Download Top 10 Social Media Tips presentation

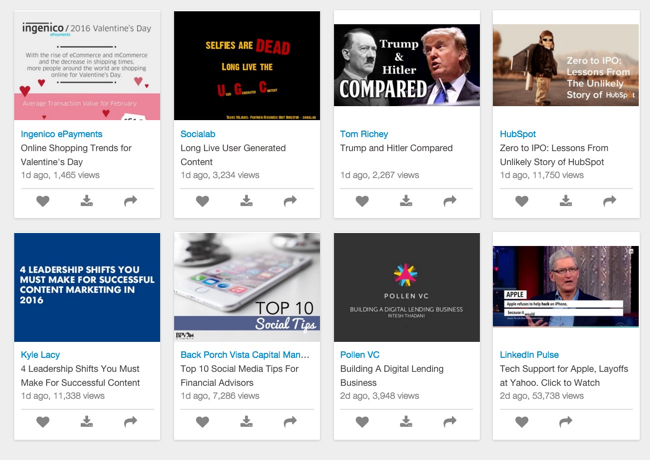point(246,421)
